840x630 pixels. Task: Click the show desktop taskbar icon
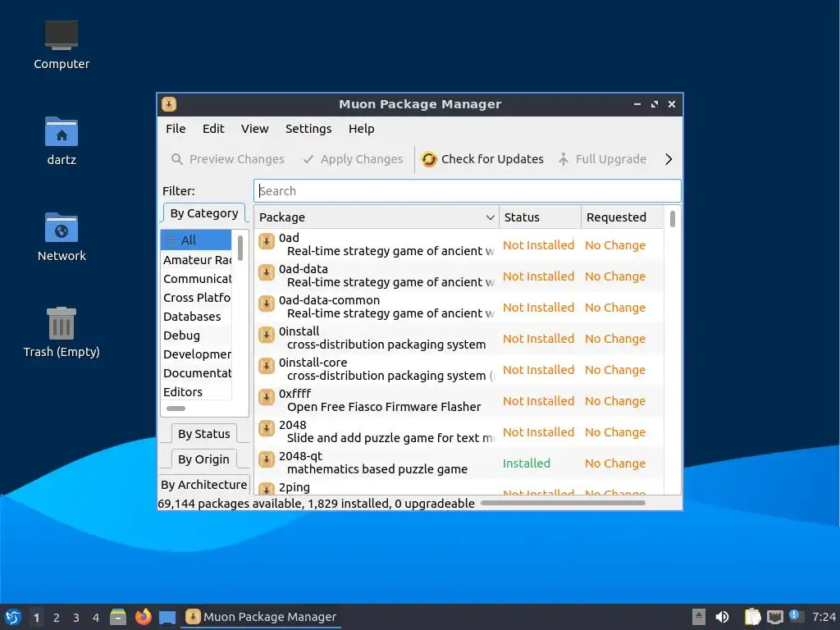(x=167, y=618)
